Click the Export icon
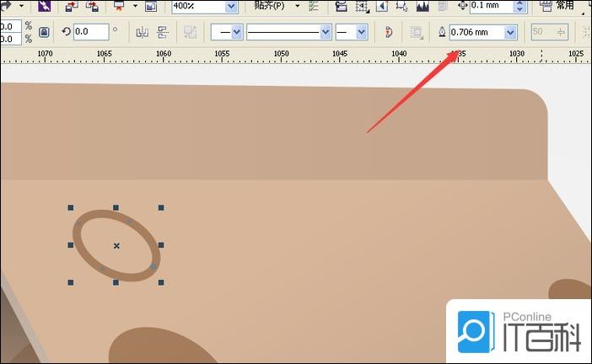This screenshot has width=592, height=364. (93, 6)
